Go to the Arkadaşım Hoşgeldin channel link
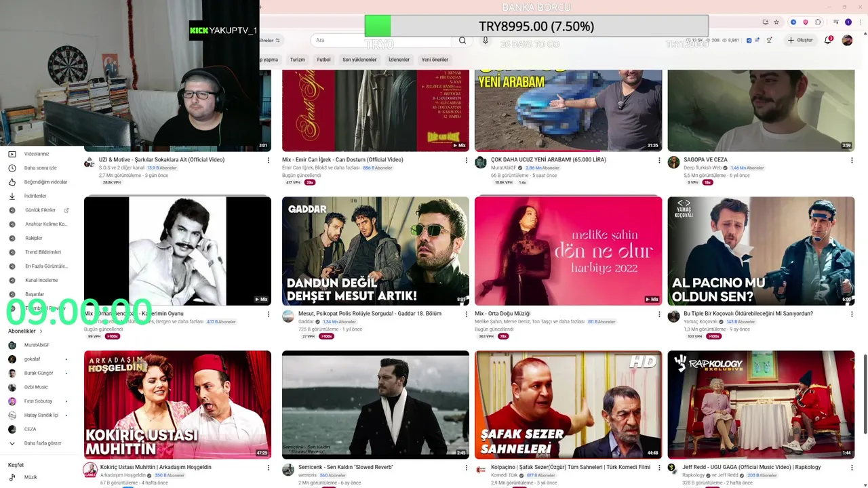This screenshot has width=868, height=488. click(x=123, y=475)
